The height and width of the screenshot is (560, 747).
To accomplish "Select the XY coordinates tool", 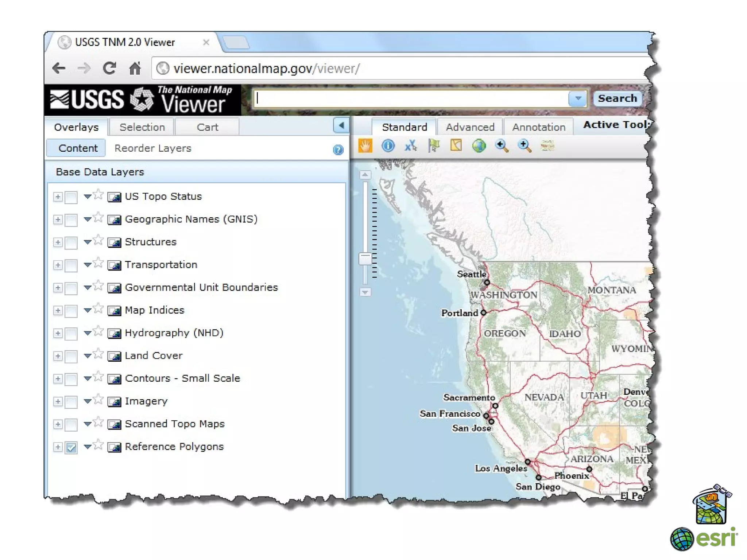I will tap(411, 146).
